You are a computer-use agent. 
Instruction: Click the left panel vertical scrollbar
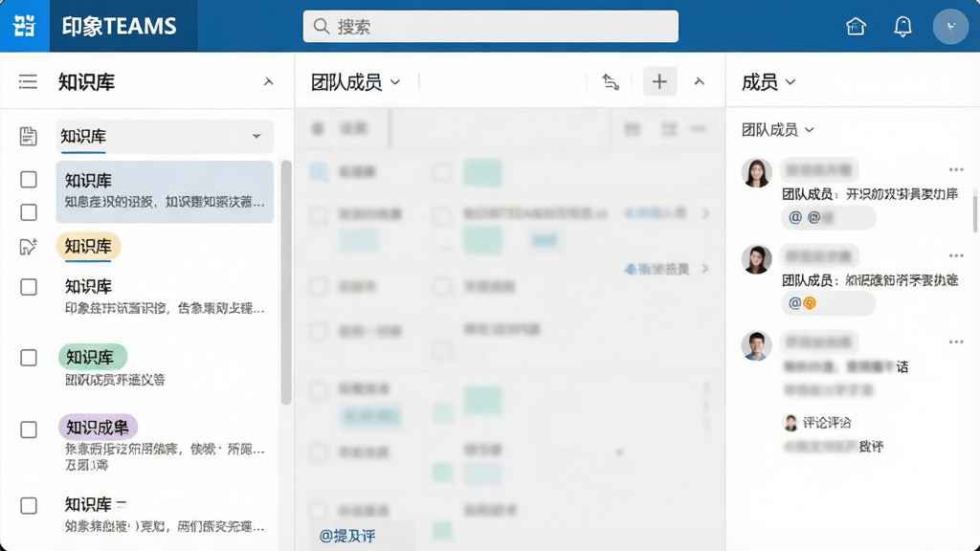tap(286, 282)
